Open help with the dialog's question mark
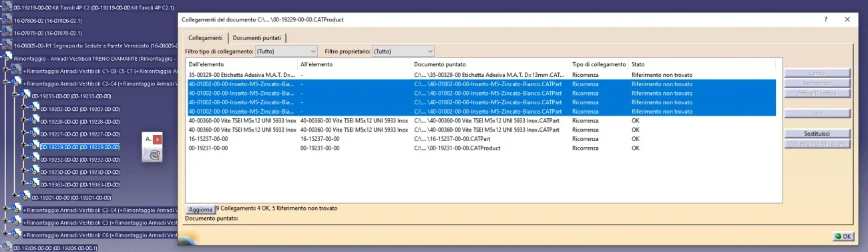Image resolution: width=868 pixels, height=252 pixels. tap(826, 19)
